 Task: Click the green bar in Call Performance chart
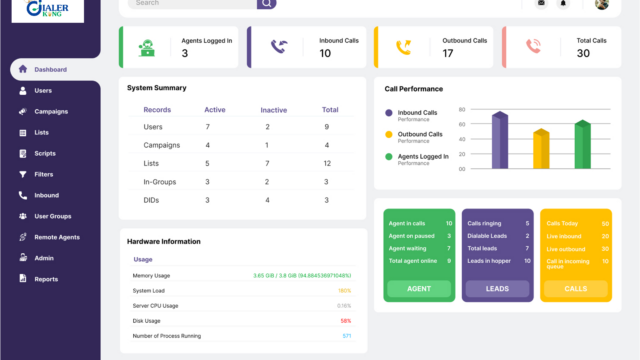[582, 144]
